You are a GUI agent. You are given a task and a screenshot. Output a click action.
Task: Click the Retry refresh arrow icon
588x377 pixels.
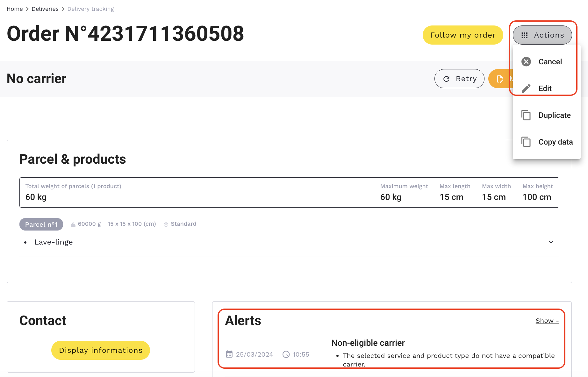[x=447, y=79]
